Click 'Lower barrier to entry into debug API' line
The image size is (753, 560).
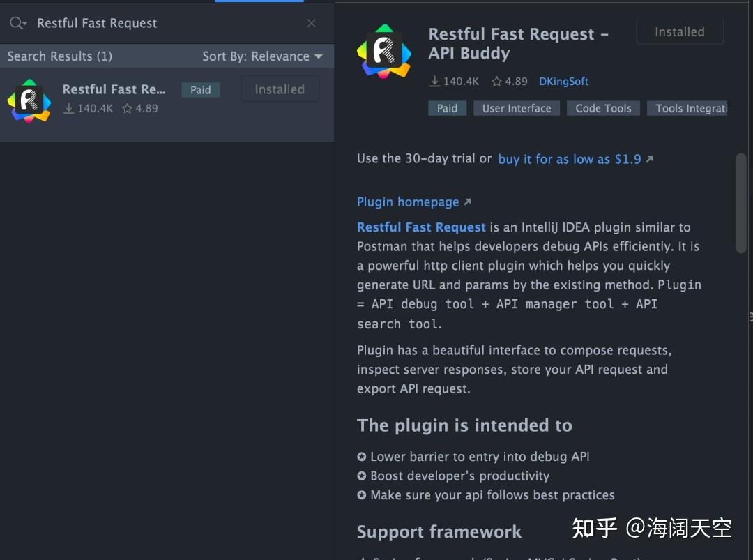(x=473, y=457)
